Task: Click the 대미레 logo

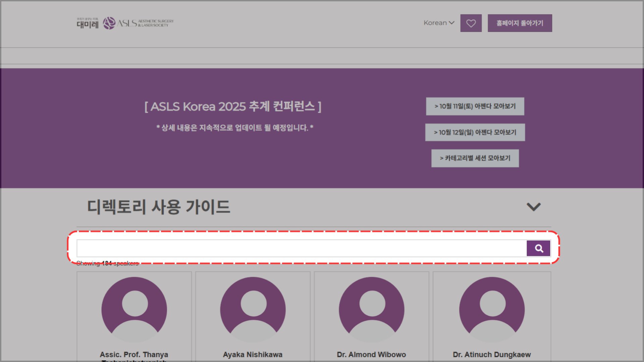Action: click(x=88, y=23)
